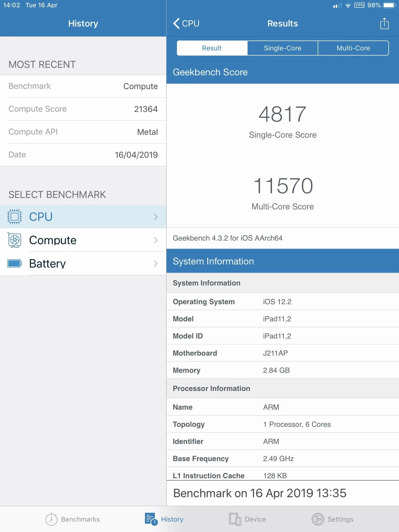Tap the Memory 2.84 GB value
This screenshot has width=399, height=532.
click(x=276, y=370)
